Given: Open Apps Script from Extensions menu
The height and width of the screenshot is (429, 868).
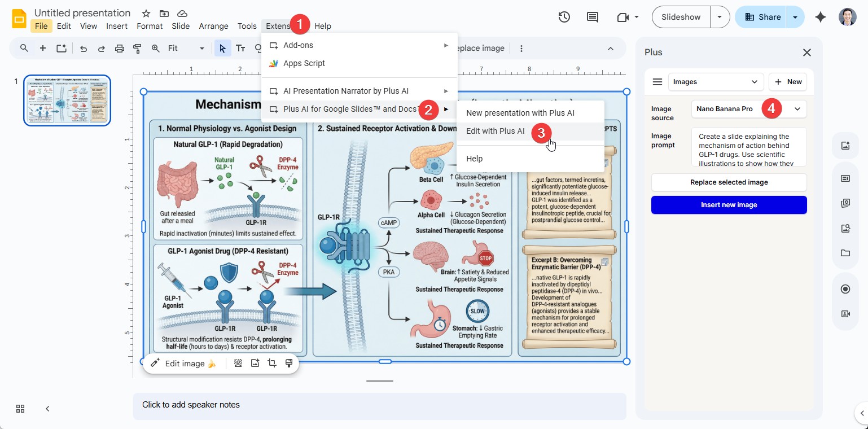Looking at the screenshot, I should (304, 63).
